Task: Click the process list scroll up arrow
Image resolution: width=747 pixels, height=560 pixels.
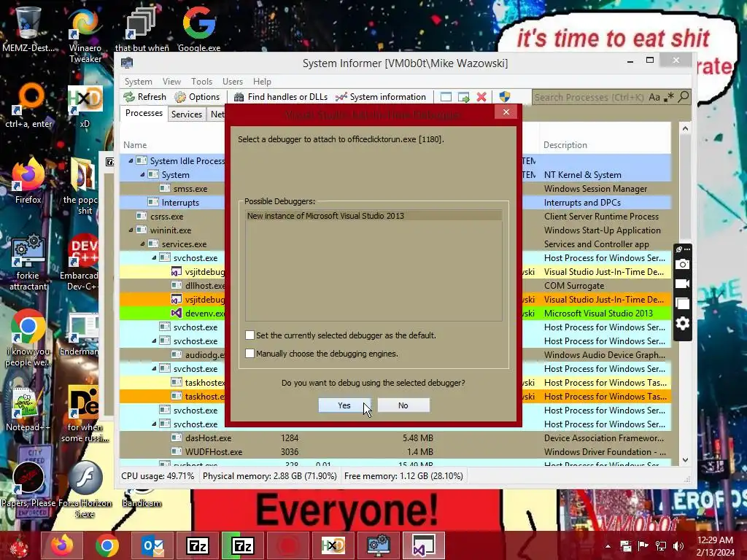Action: click(x=685, y=128)
